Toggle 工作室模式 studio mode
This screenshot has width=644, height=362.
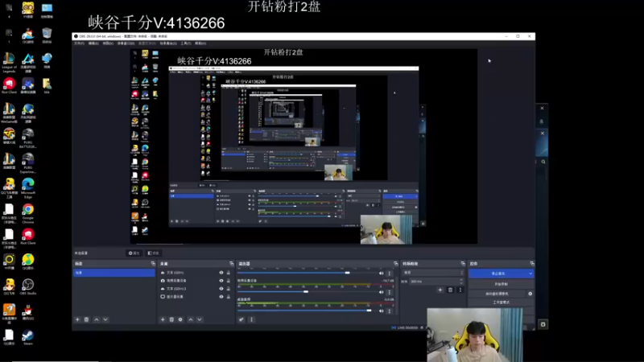(x=501, y=302)
